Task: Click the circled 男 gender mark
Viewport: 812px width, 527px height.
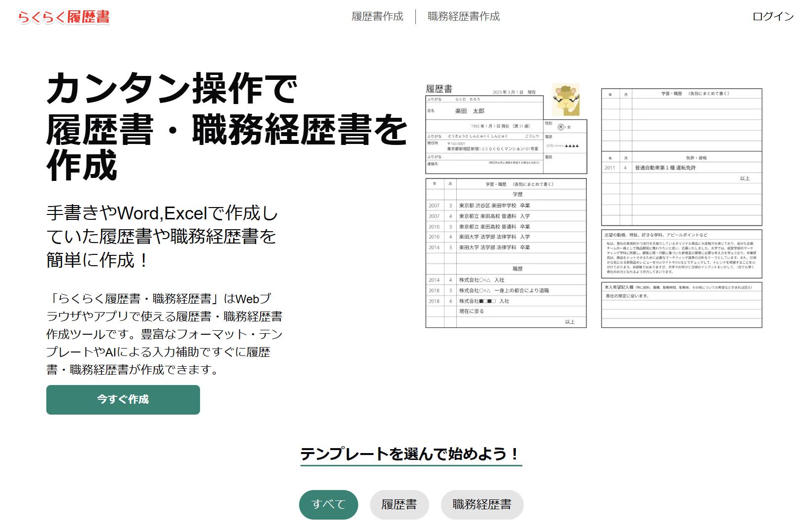Action: [561, 127]
